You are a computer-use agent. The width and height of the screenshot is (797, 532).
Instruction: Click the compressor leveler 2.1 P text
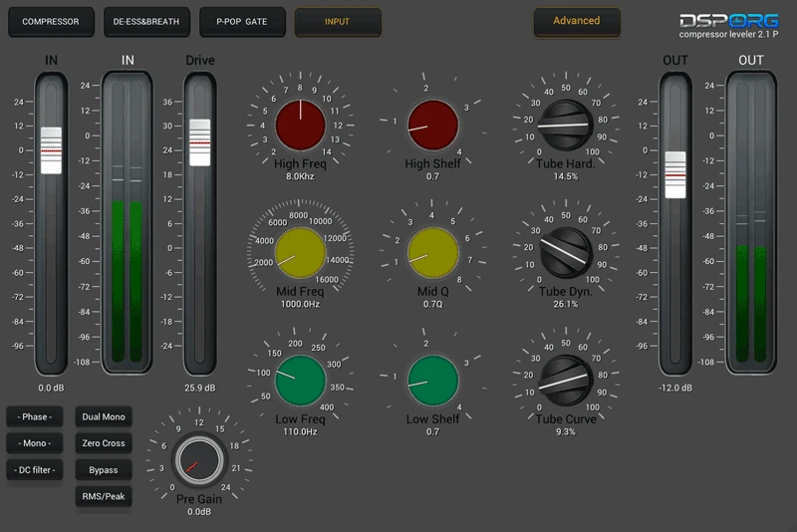click(x=728, y=34)
